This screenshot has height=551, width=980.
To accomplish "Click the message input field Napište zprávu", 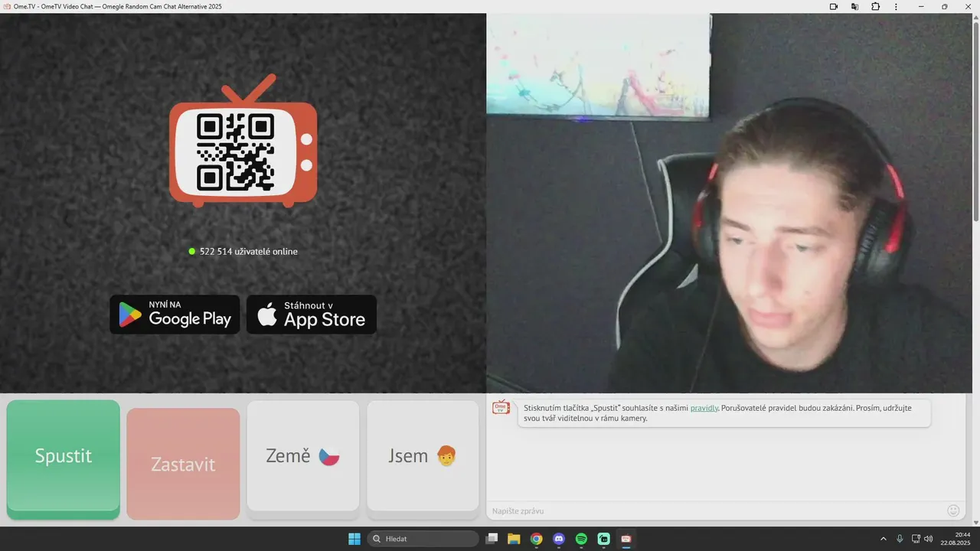I will pos(716,510).
